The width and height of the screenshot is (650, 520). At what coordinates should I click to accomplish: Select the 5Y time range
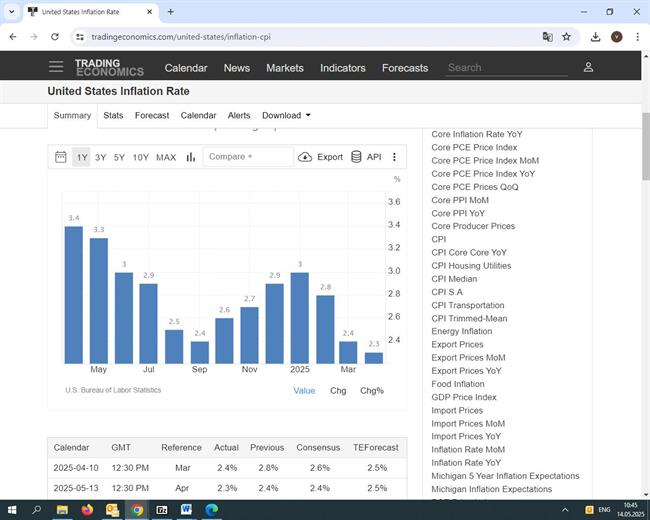(x=119, y=157)
